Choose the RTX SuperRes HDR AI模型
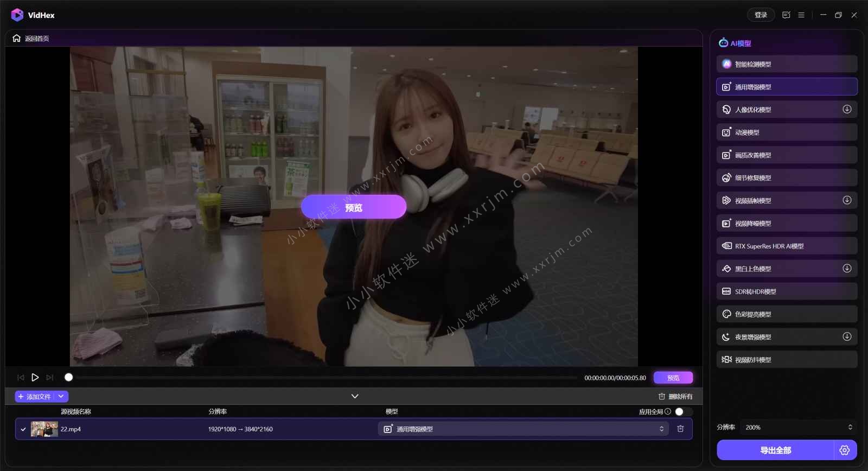 pyautogui.click(x=787, y=246)
